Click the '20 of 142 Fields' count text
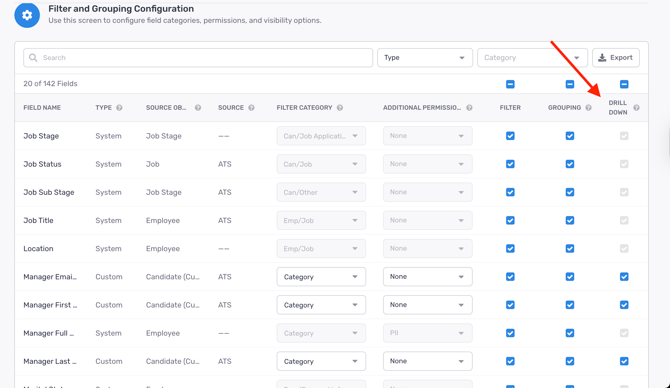 50,84
